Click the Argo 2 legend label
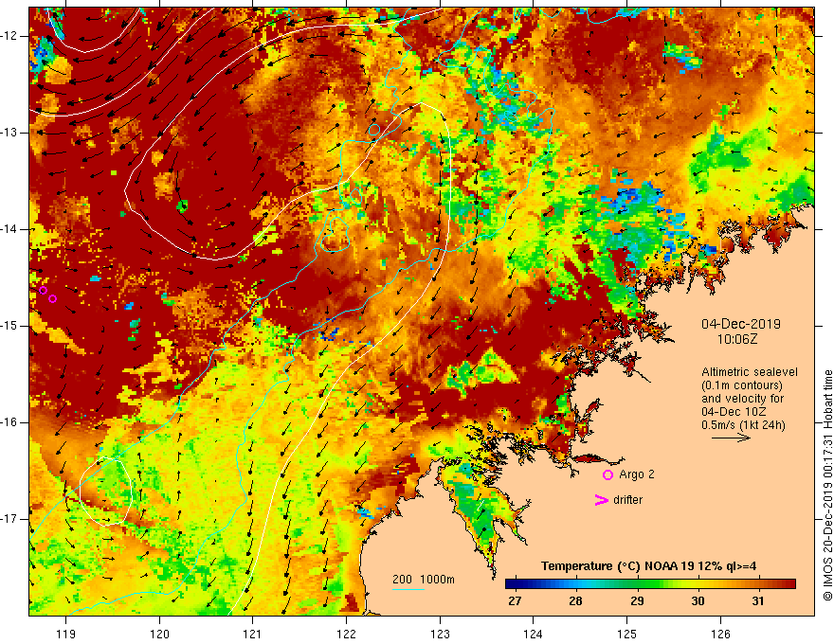The image size is (834, 644). (x=637, y=474)
